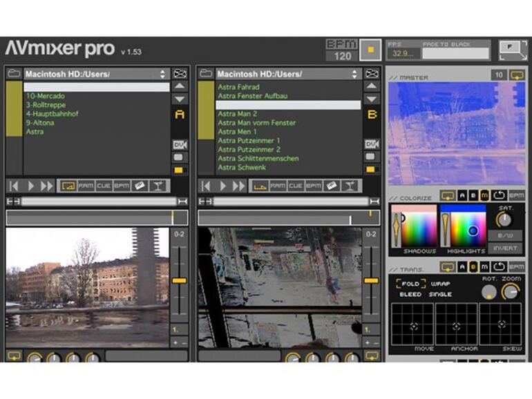Toggle fullscreen output icon
The image size is (532, 399).
(513, 50)
